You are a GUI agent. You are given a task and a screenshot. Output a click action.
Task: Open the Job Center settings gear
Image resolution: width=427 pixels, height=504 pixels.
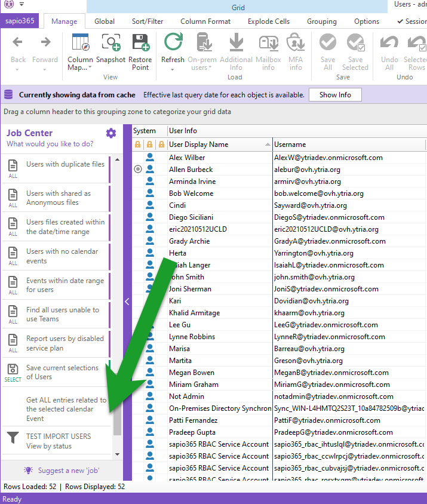[111, 133]
